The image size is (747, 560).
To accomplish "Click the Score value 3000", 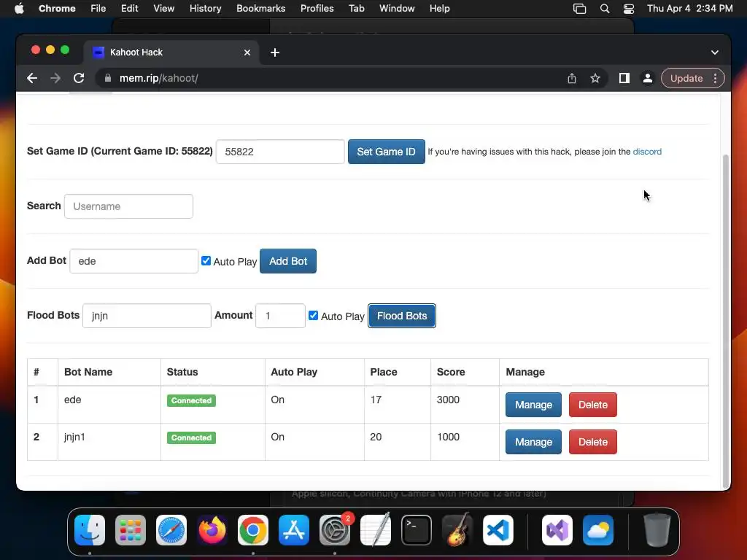I will pyautogui.click(x=448, y=400).
